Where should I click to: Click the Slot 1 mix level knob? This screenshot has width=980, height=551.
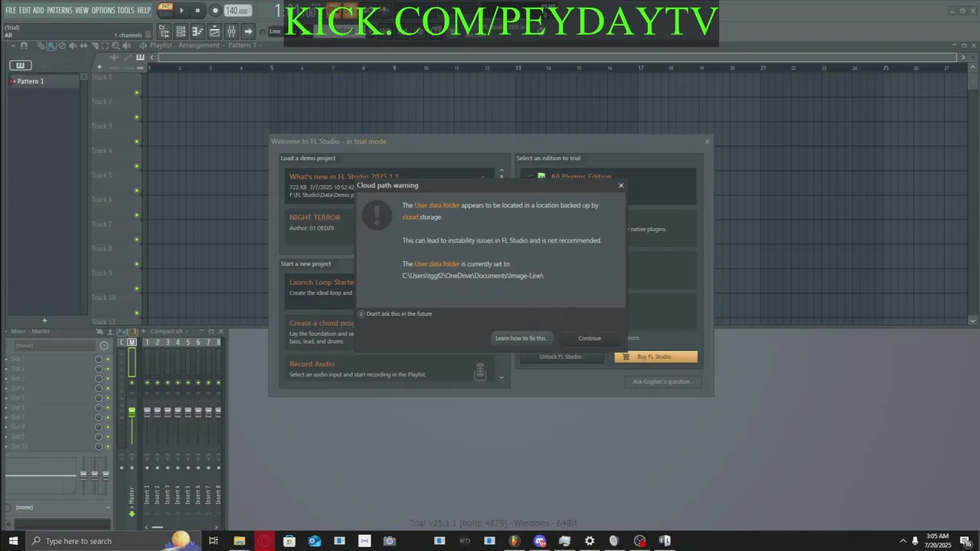98,359
